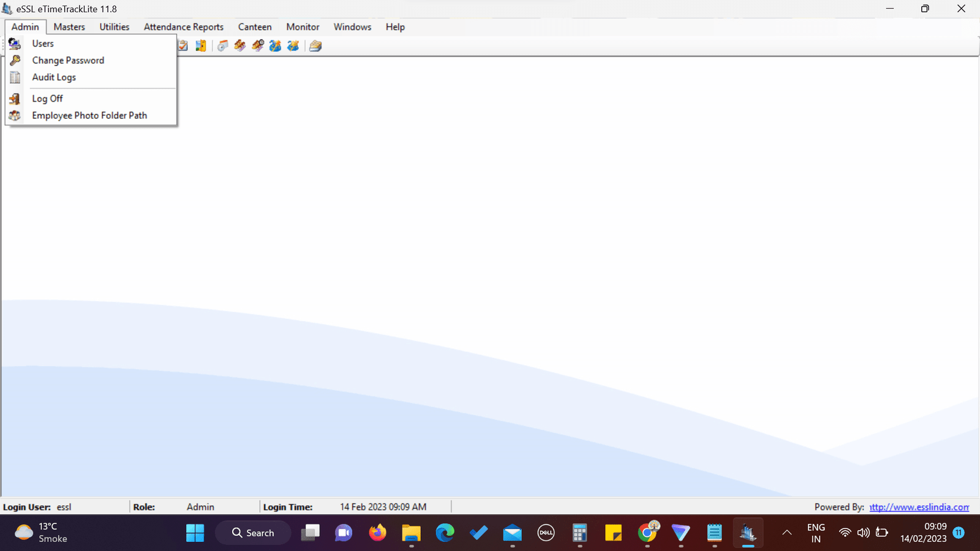980x551 pixels.
Task: Launch Google Chrome from the taskbar
Action: (x=647, y=533)
